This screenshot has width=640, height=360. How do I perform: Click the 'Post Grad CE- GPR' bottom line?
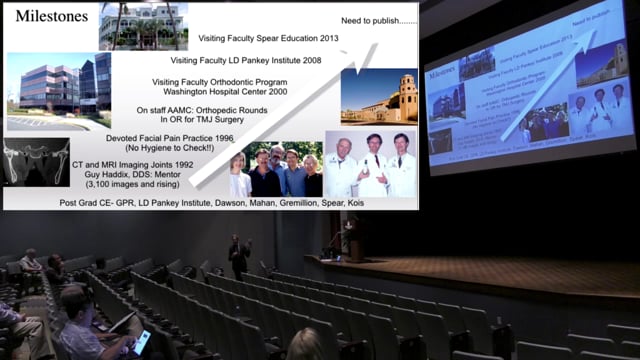click(211, 203)
